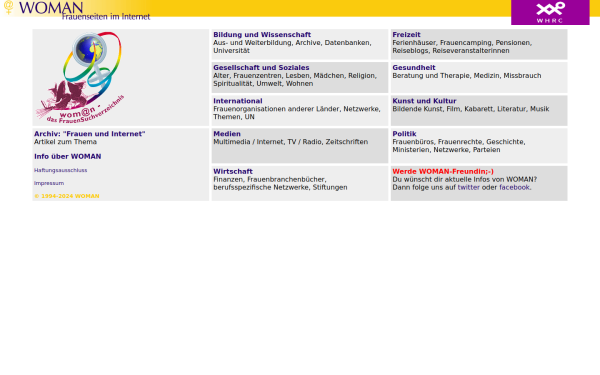Click the Werde WOMAN-Freundin heading
The height and width of the screenshot is (375, 600).
point(443,171)
